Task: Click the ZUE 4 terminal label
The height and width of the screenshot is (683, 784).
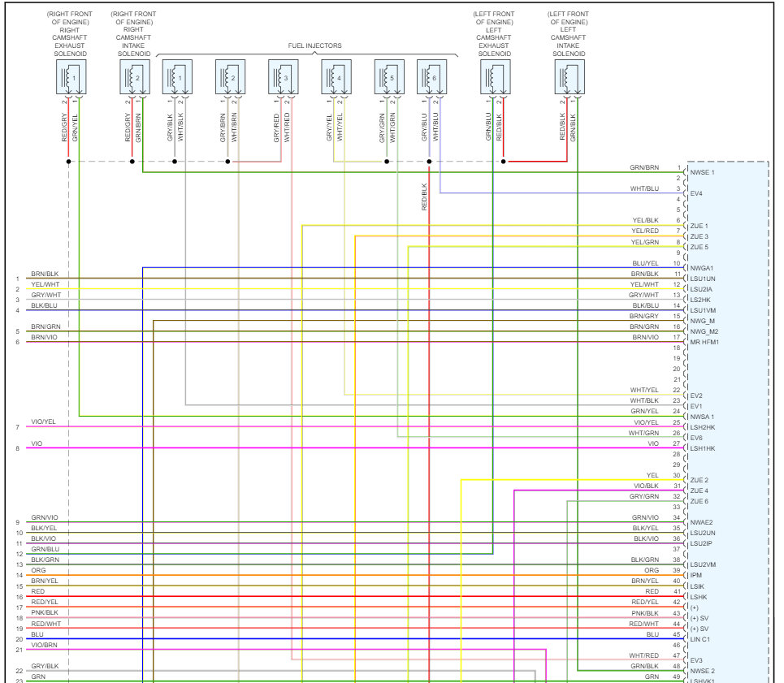Action: (699, 491)
